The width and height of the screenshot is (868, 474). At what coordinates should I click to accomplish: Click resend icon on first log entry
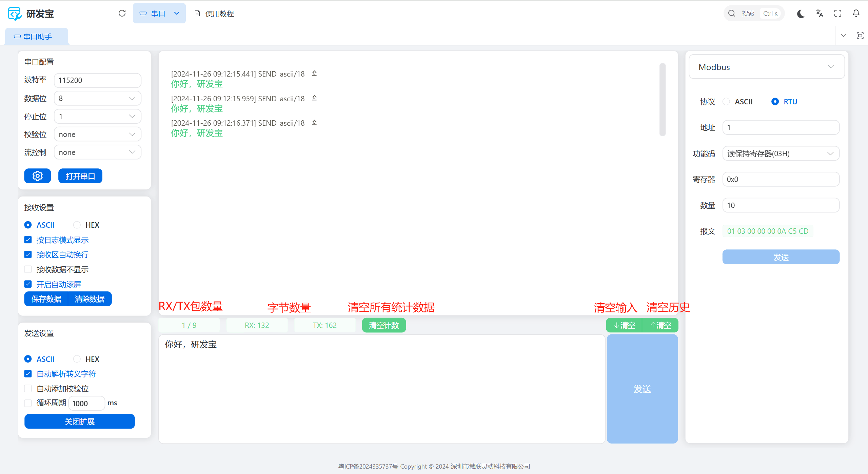(314, 73)
